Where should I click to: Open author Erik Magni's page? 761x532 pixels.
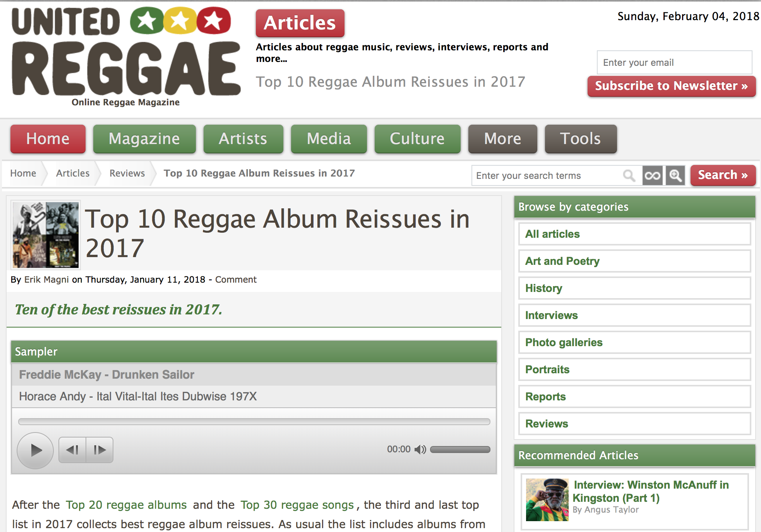tap(46, 280)
